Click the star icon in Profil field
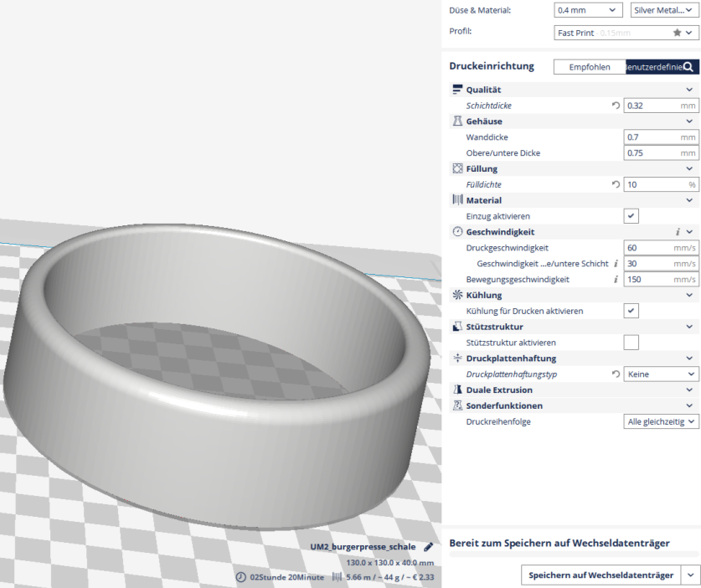Screen dimensions: 701x588 click(x=677, y=33)
